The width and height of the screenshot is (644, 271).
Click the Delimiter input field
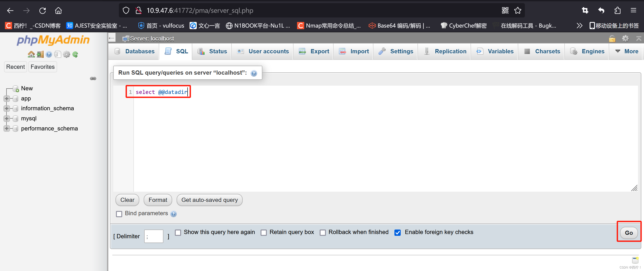click(x=153, y=236)
